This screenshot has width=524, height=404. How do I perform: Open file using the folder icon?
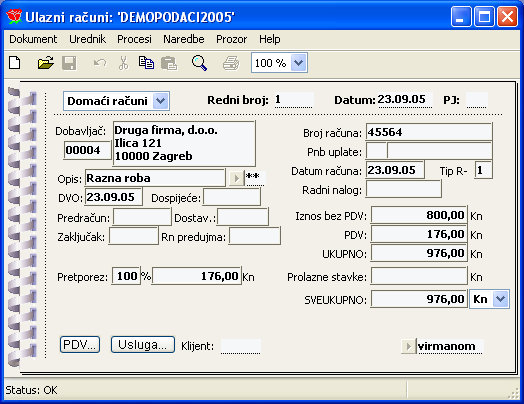(x=46, y=62)
